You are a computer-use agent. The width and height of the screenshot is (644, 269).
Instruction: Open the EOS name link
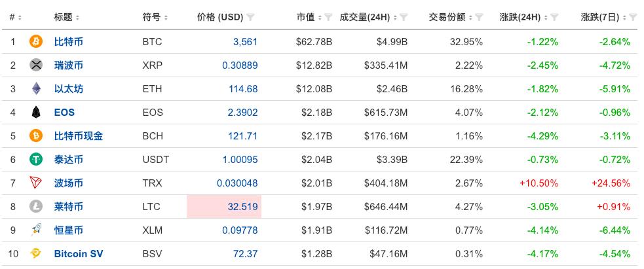64,113
